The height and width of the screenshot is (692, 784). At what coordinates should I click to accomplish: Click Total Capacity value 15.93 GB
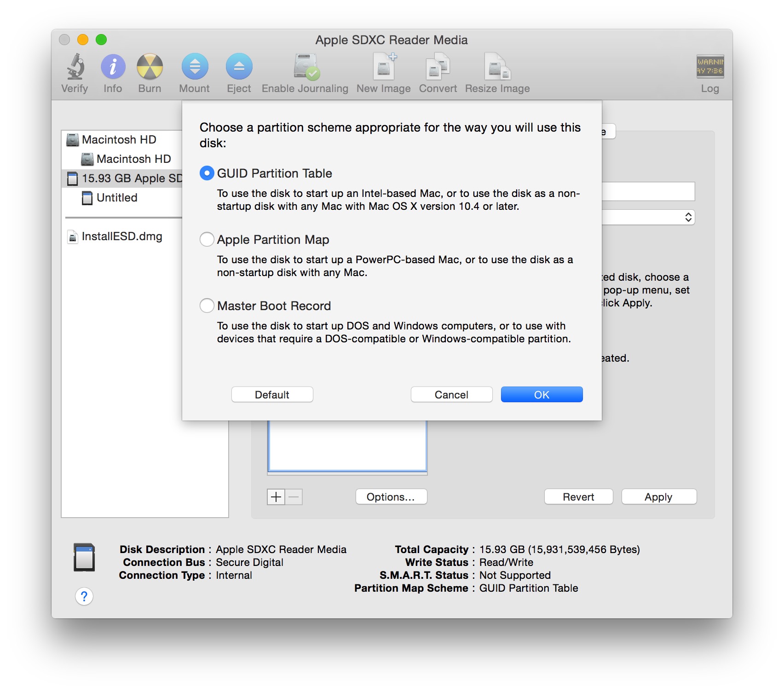click(559, 549)
